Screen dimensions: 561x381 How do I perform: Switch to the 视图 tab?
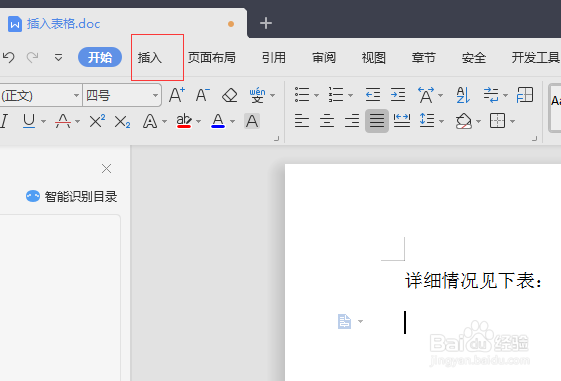pyautogui.click(x=374, y=57)
